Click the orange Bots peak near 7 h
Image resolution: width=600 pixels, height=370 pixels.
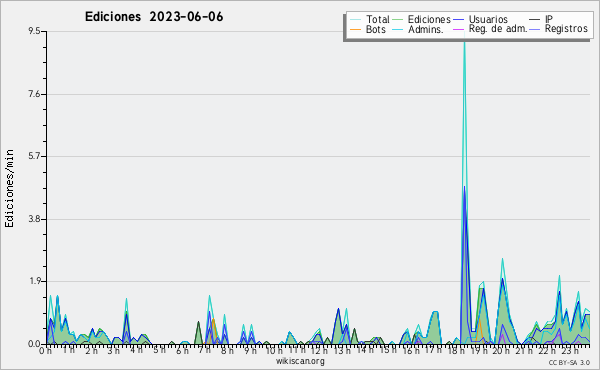point(213,319)
